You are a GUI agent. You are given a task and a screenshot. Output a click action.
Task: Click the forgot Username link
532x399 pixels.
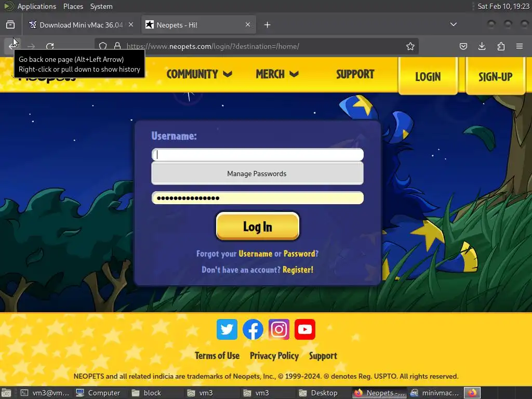256,254
